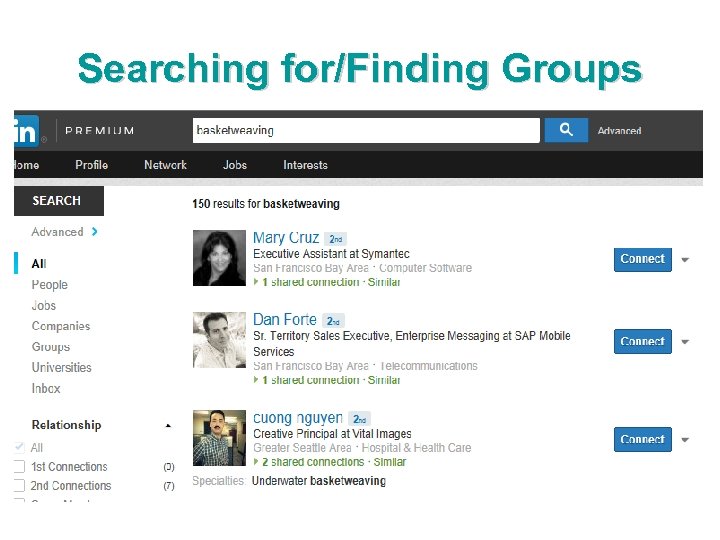Filter results by People
The image size is (720, 540).
(x=50, y=285)
